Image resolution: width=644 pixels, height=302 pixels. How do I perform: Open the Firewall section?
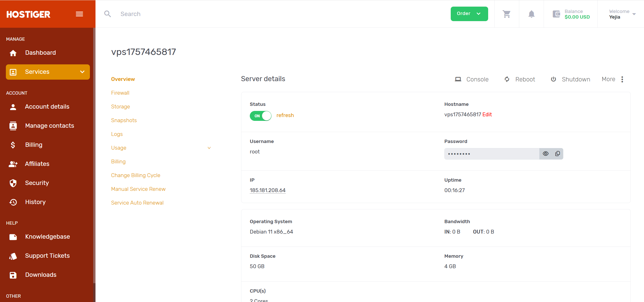pos(120,93)
